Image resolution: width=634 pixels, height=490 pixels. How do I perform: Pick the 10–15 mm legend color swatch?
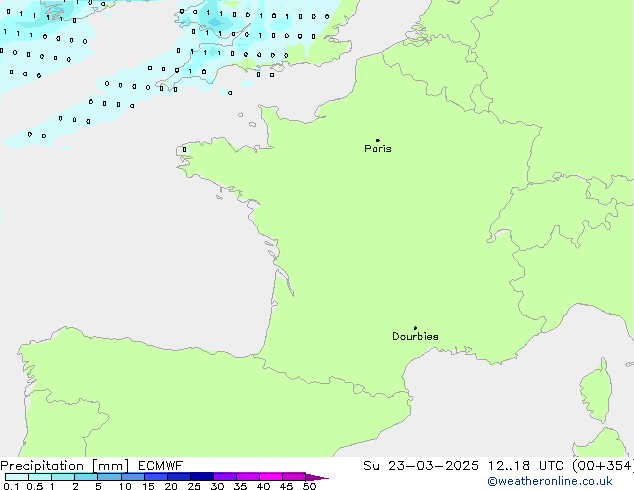point(132,477)
